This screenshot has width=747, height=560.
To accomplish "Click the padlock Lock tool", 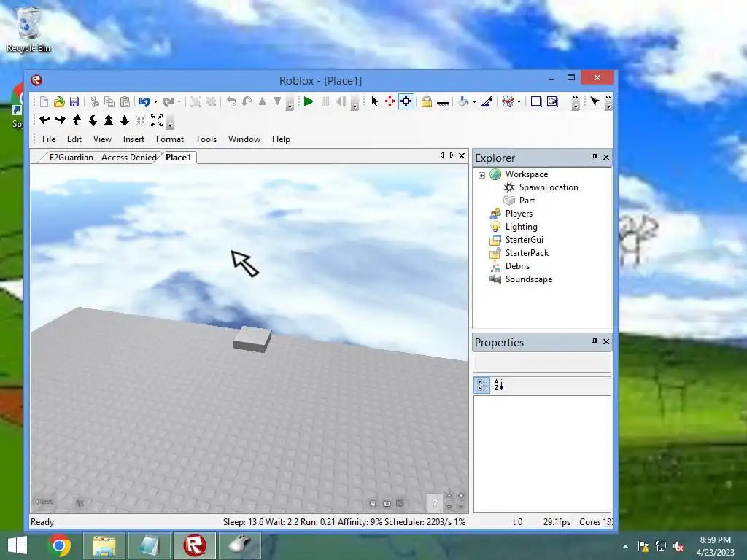I will click(426, 101).
